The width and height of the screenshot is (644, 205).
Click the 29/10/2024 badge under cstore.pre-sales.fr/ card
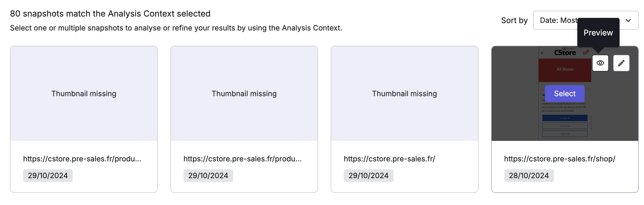pyautogui.click(x=368, y=176)
